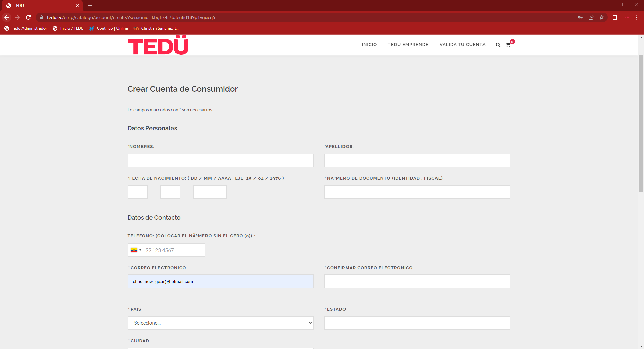Expand the tab search chevron in title bar
The height and width of the screenshot is (349, 644).
coord(590,5)
